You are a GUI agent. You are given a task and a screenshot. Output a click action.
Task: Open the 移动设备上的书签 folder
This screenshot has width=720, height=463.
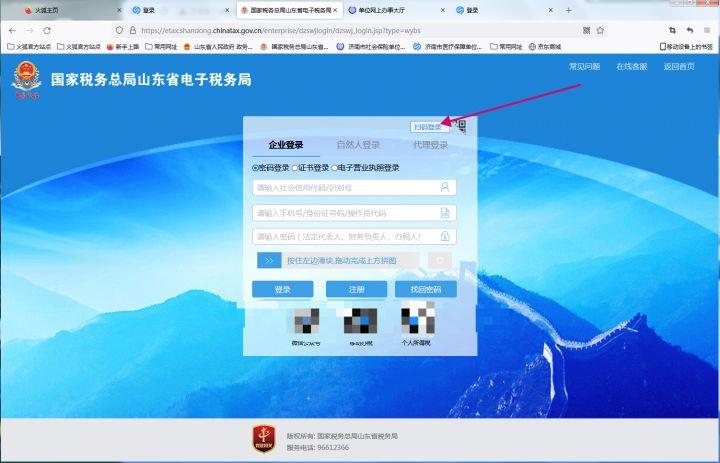point(686,46)
